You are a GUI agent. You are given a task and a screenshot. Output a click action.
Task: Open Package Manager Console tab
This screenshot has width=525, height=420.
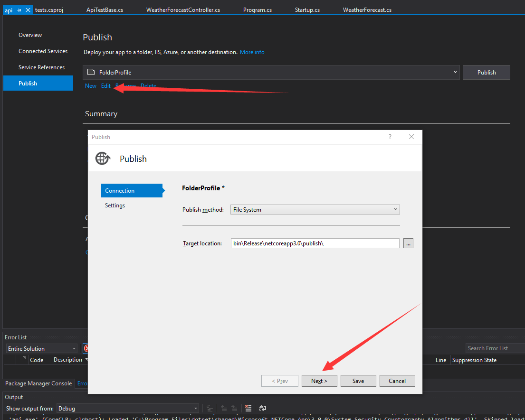point(38,383)
